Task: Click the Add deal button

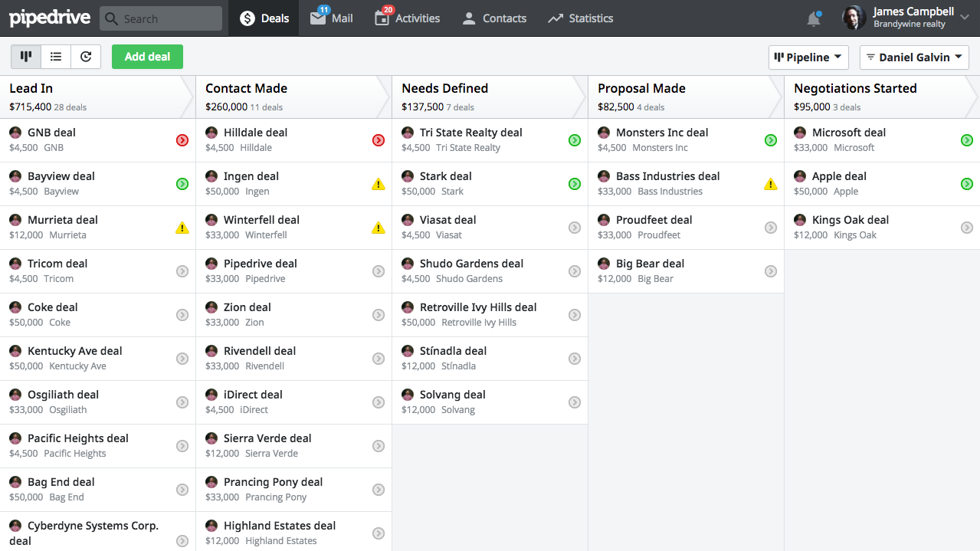Action: 147,57
